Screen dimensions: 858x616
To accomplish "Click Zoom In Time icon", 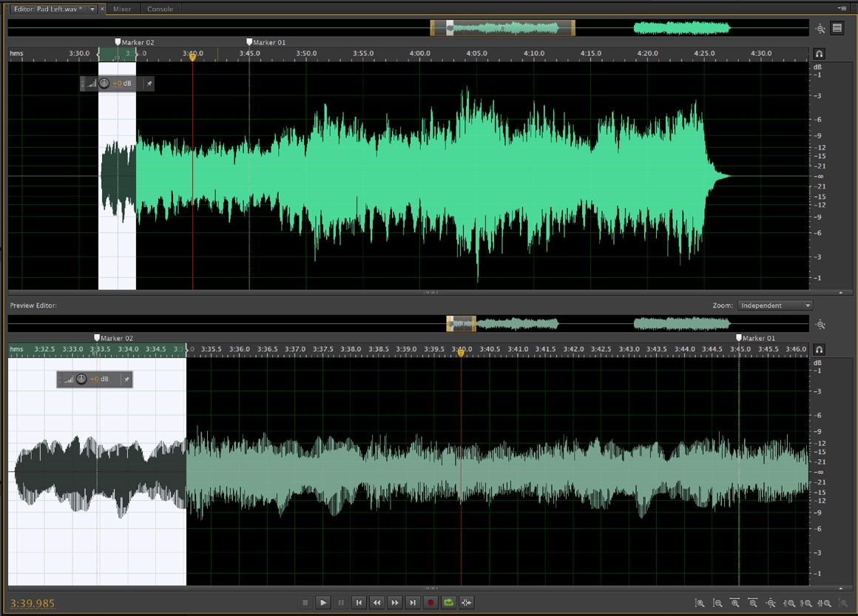I will (x=735, y=603).
